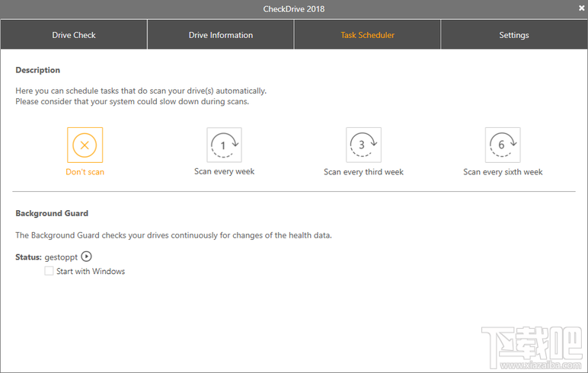Viewport: 588px width, 373px height.
Task: Click the gestoppt status text
Action: coord(61,257)
